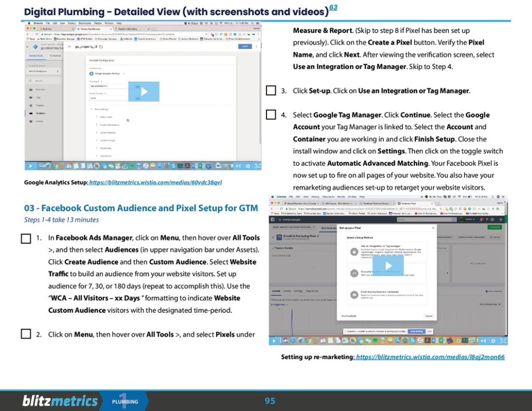
Task: Click back arrow beside Goodrich Marketing Pixel
Action: [273, 237]
